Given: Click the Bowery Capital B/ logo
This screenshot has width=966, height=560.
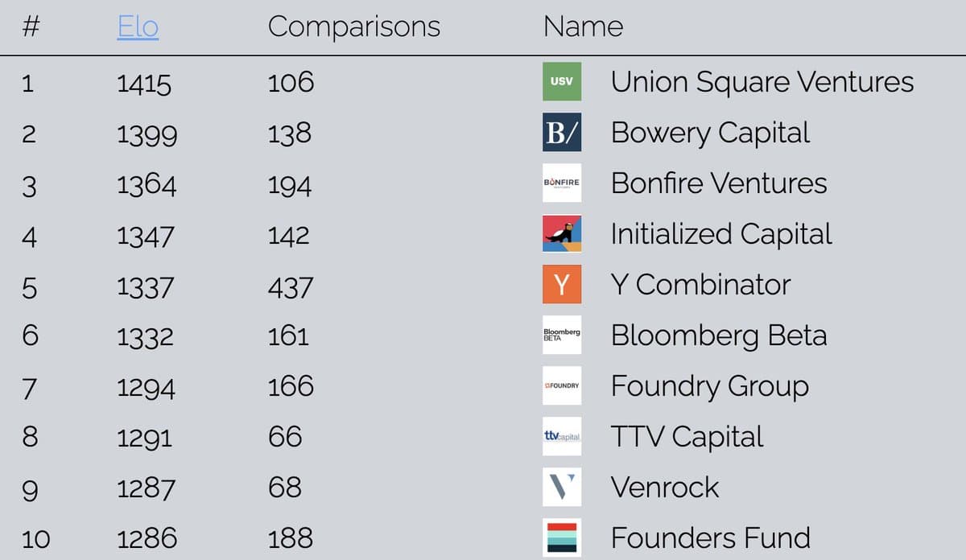Looking at the screenshot, I should (x=562, y=132).
